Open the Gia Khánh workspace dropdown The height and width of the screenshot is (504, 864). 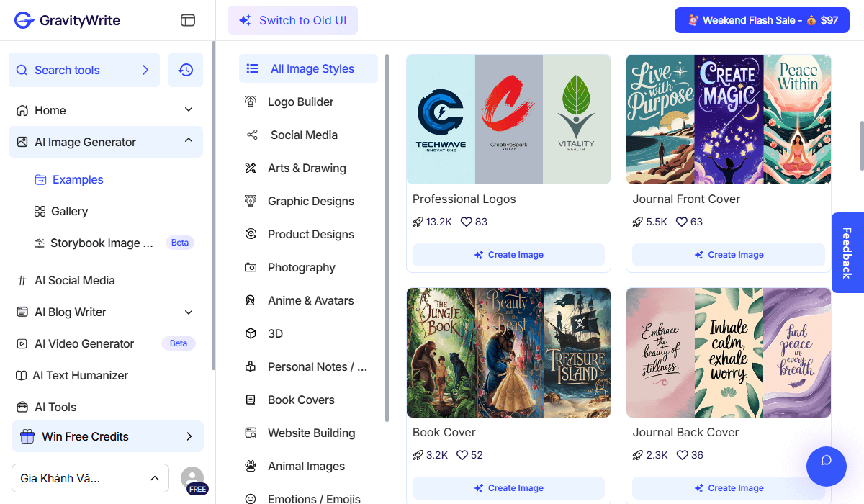90,478
